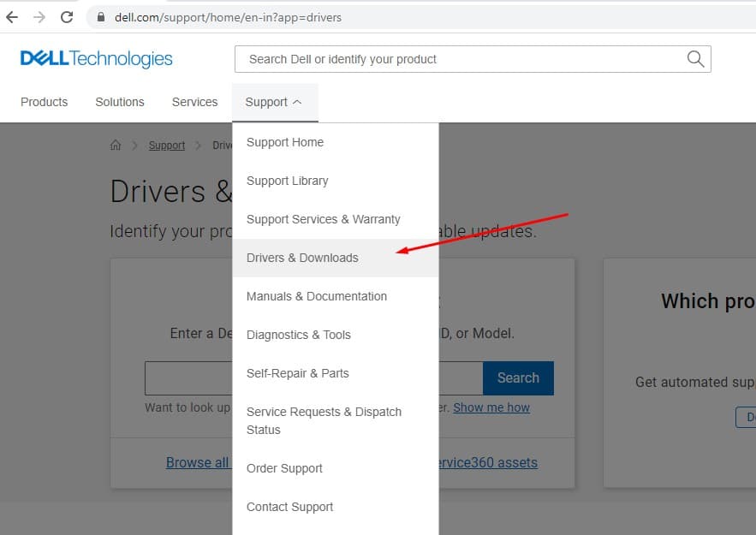The width and height of the screenshot is (756, 535).
Task: Click the home breadcrumb icon
Action: pos(116,146)
